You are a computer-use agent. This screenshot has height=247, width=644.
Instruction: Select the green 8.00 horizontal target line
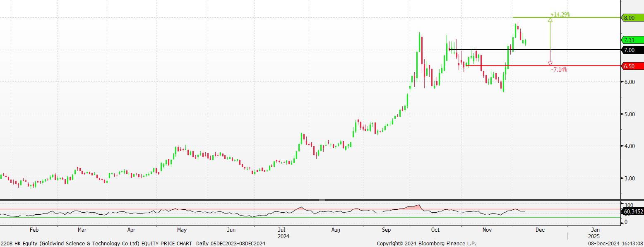pos(567,17)
